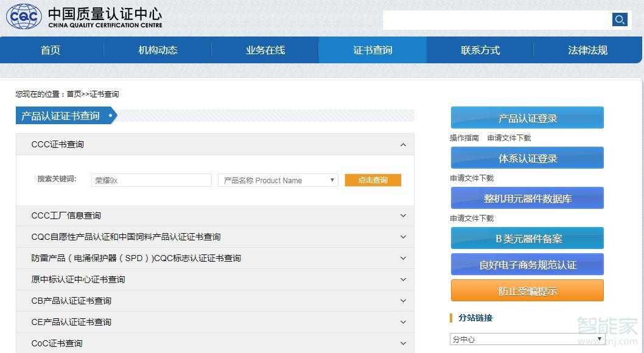Click the 产品认证登录 login button
The height and width of the screenshot is (353, 644).
pos(527,117)
